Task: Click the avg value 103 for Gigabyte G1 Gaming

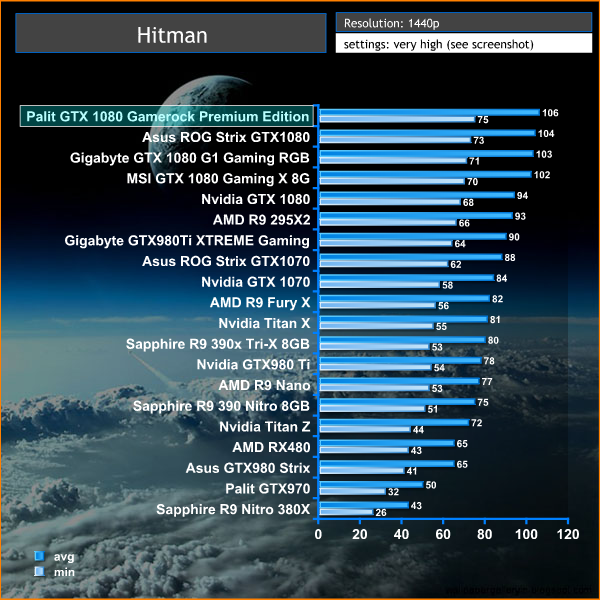Action: click(x=544, y=154)
